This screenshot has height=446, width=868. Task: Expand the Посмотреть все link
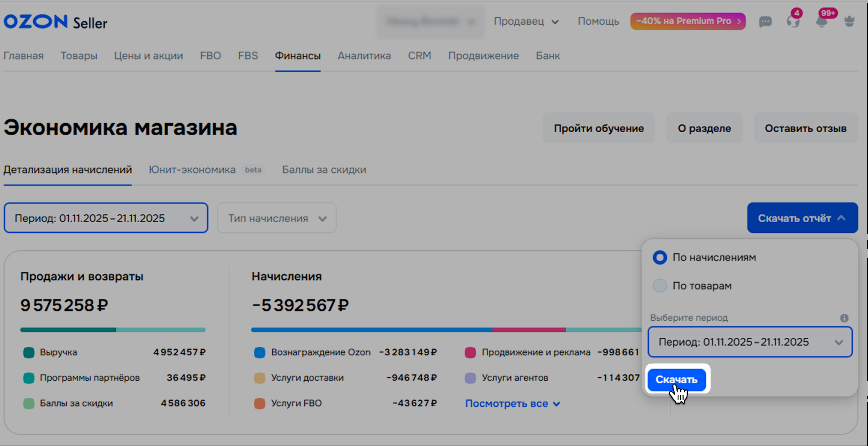(512, 404)
